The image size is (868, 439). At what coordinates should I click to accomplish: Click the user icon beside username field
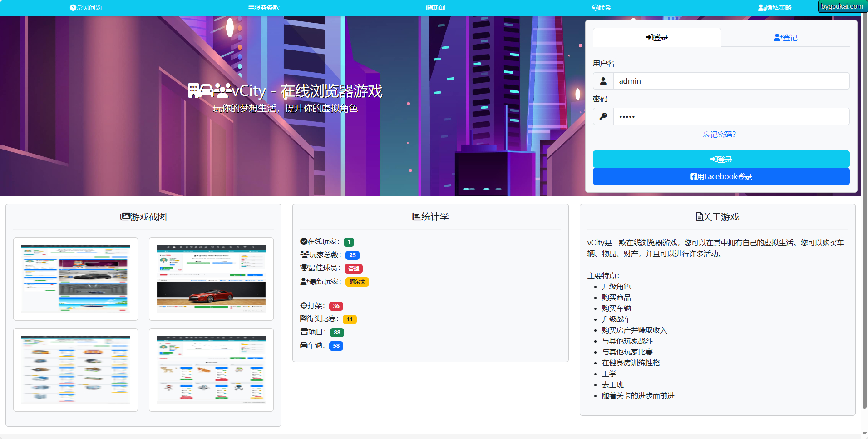[603, 81]
